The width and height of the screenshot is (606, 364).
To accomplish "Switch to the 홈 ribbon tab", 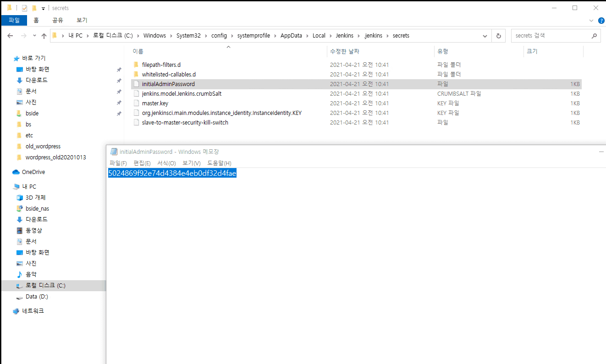I will pyautogui.click(x=36, y=20).
